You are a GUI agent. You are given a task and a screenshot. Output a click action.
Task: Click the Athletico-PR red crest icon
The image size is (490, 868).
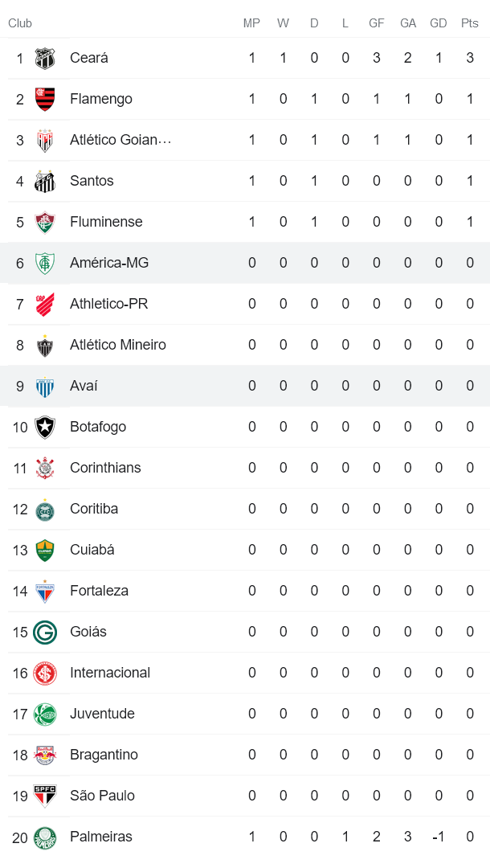(45, 304)
